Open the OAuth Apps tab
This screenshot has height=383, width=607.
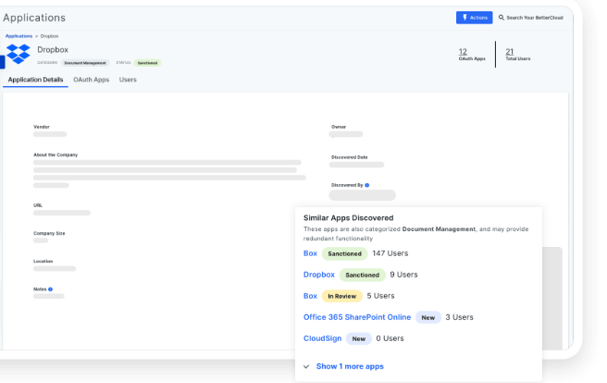[91, 80]
